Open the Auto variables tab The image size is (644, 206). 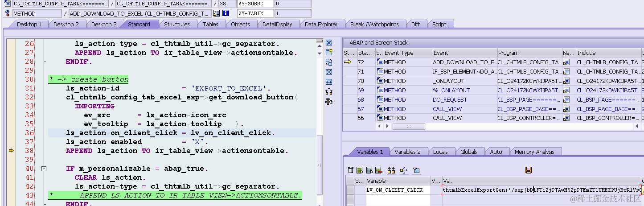(496, 152)
